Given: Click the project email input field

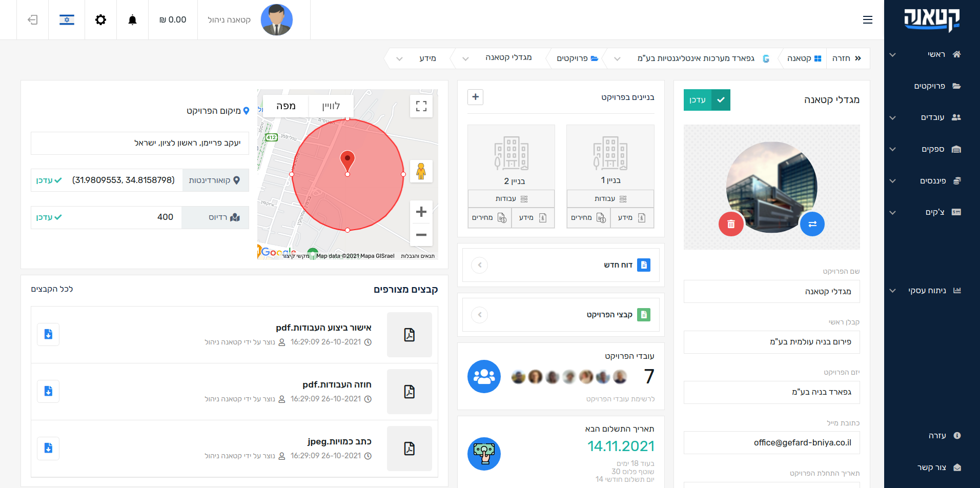Looking at the screenshot, I should tap(771, 442).
